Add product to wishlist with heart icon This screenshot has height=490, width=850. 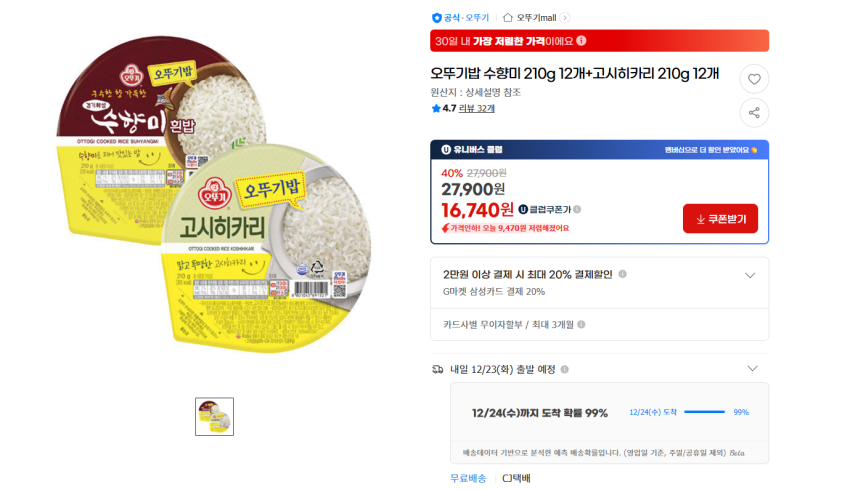click(754, 79)
